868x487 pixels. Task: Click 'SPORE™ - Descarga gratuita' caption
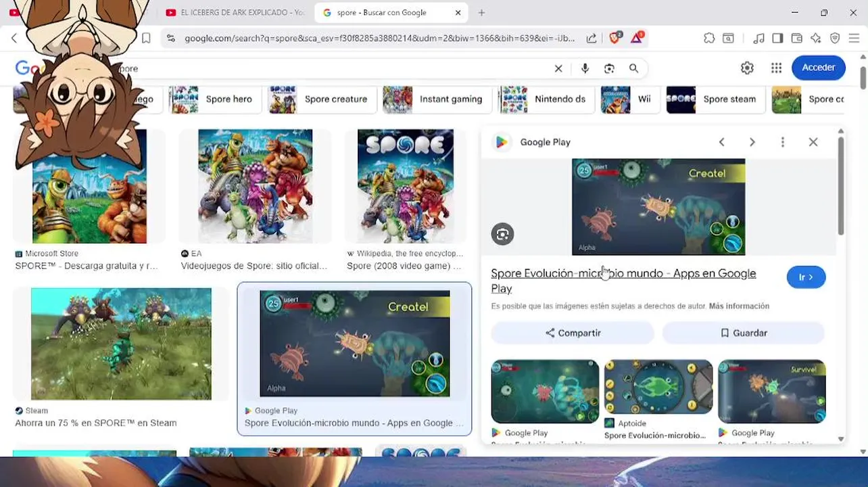click(x=87, y=266)
